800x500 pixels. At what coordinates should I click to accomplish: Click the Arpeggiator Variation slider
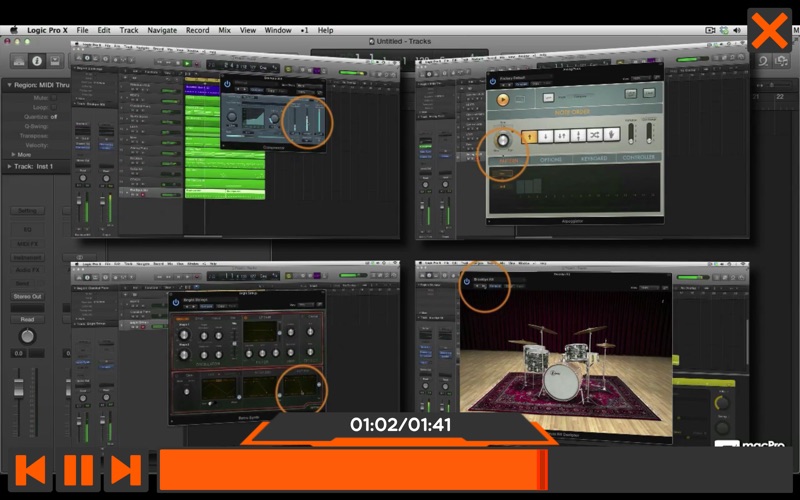click(x=631, y=134)
